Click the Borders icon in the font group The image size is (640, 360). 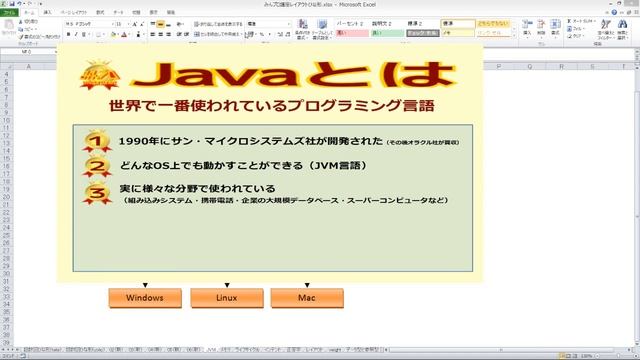(x=98, y=35)
